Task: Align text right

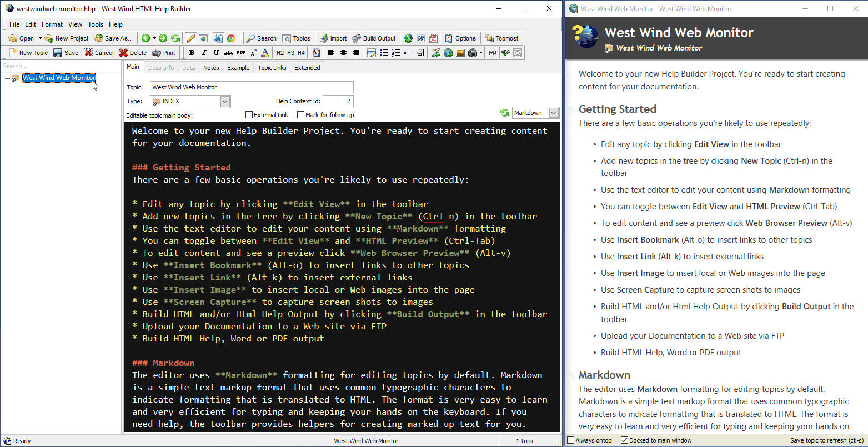Action: [x=355, y=53]
